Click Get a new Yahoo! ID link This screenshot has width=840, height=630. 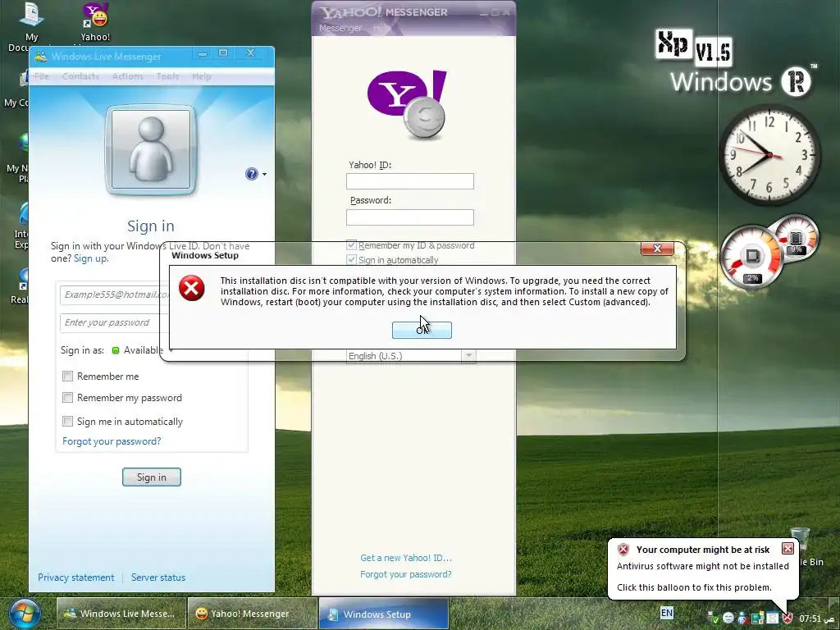point(405,558)
